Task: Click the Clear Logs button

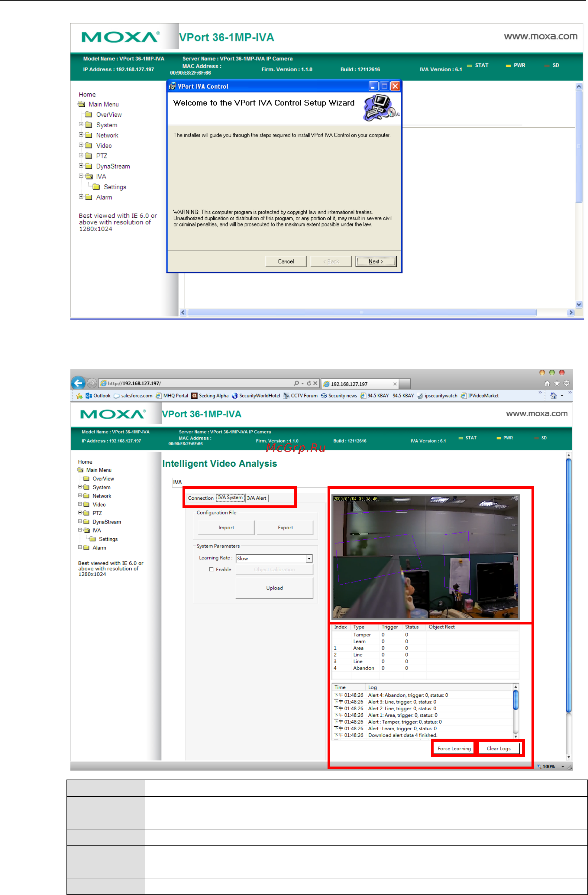Action: click(499, 748)
